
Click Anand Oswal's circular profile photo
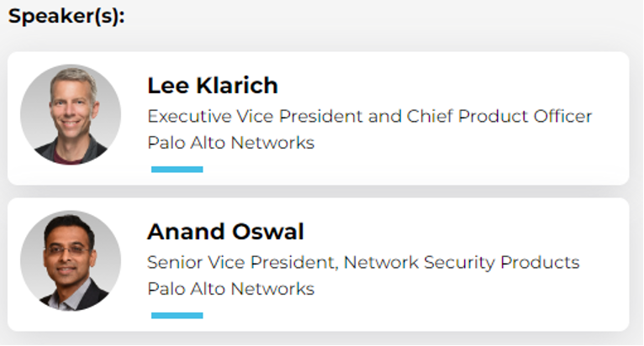tap(71, 260)
